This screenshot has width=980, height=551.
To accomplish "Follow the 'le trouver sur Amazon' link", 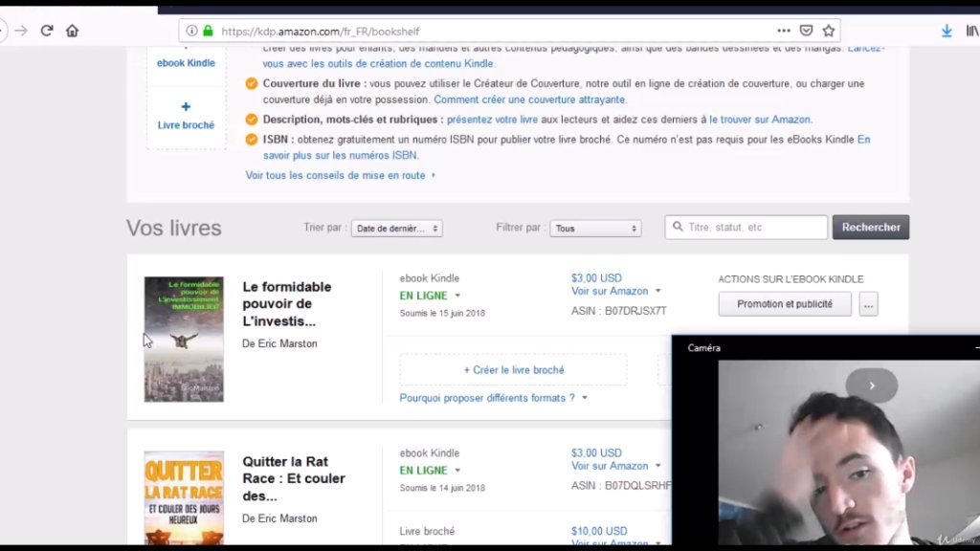I will pos(759,120).
